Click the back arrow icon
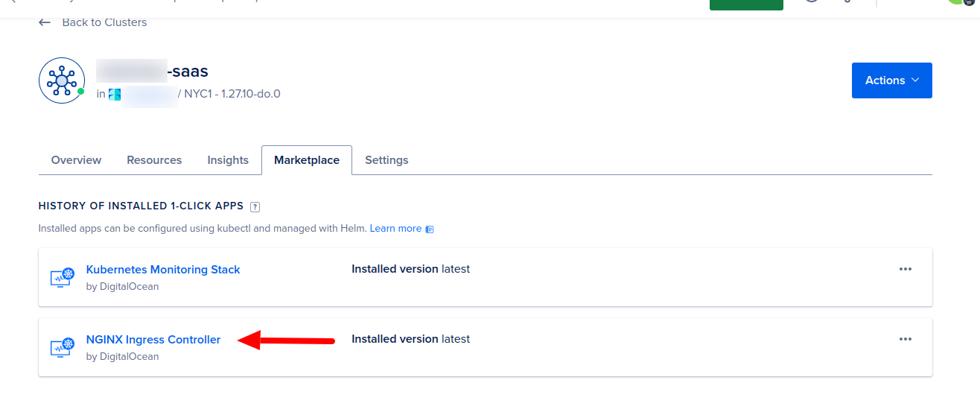Image resolution: width=980 pixels, height=415 pixels. coord(45,22)
